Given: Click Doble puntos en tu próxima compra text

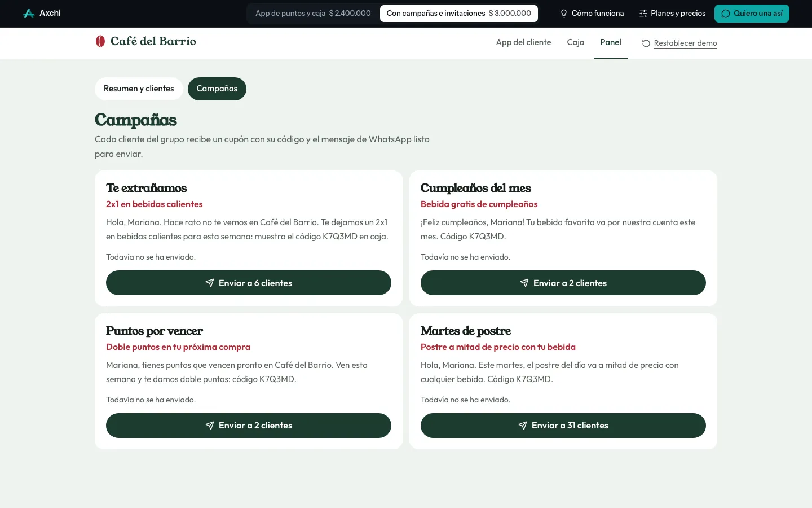Looking at the screenshot, I should (x=178, y=347).
